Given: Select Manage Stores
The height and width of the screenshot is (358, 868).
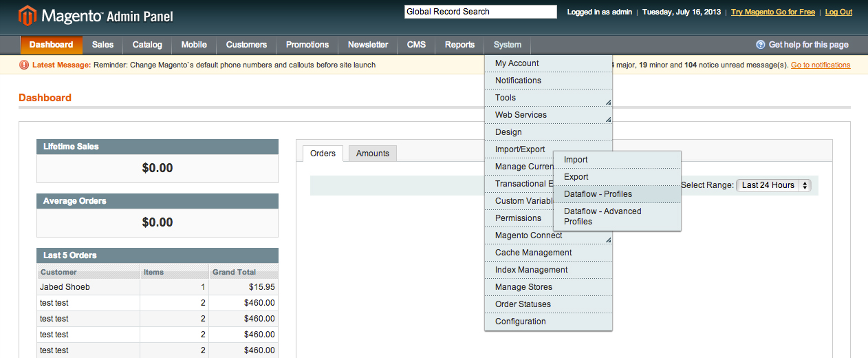Looking at the screenshot, I should (548, 287).
